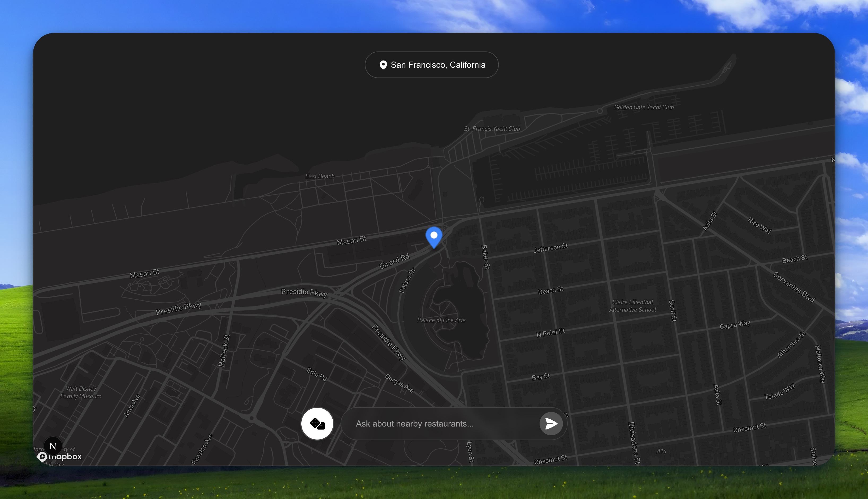Click the St. Francis Yacht Club label

(x=492, y=129)
